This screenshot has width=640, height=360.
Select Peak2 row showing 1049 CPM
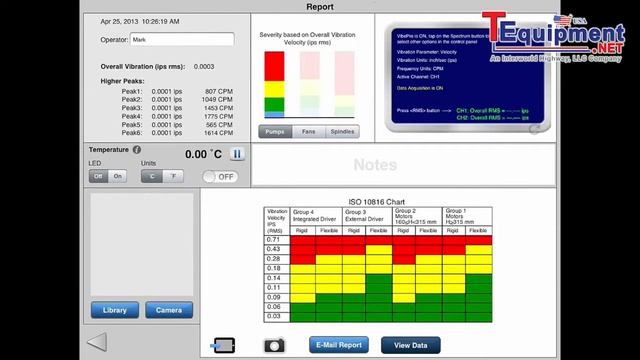(x=177, y=100)
